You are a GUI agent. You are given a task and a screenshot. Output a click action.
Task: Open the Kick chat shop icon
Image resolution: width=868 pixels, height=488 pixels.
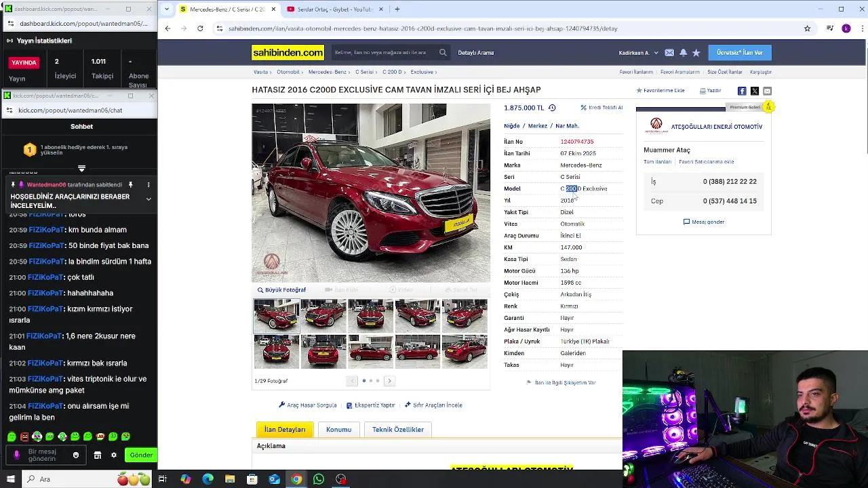point(97,455)
